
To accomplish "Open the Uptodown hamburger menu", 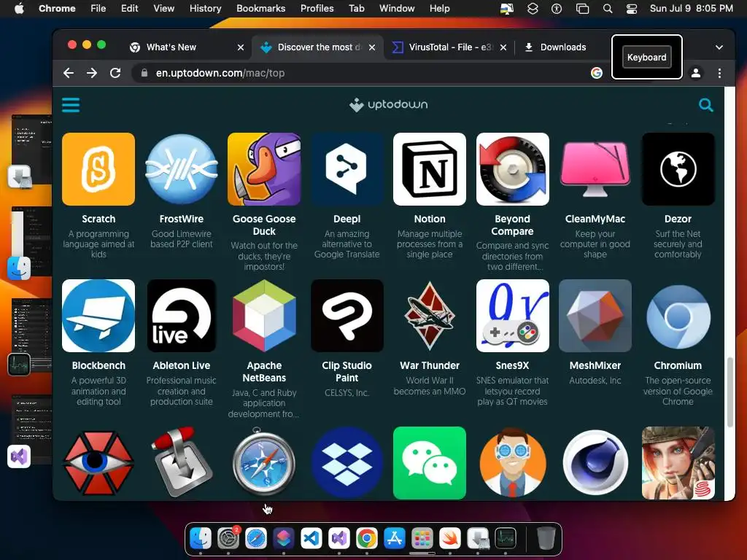I will [71, 105].
